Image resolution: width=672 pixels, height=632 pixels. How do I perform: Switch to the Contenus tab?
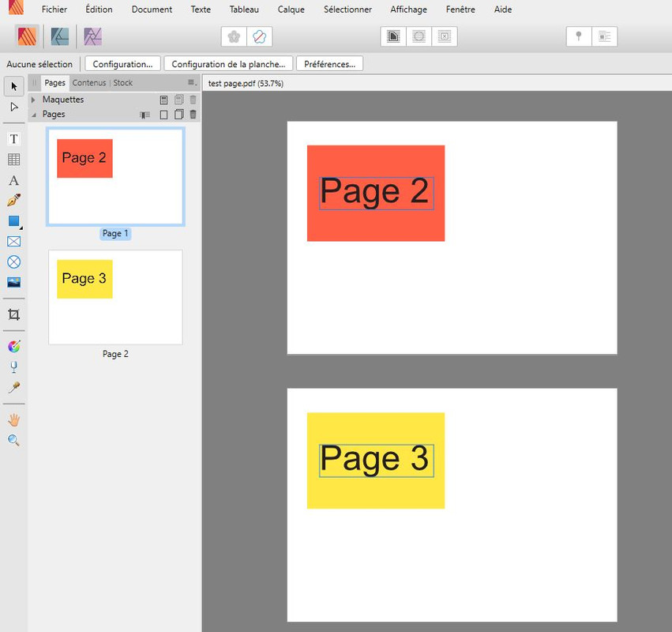(x=89, y=83)
